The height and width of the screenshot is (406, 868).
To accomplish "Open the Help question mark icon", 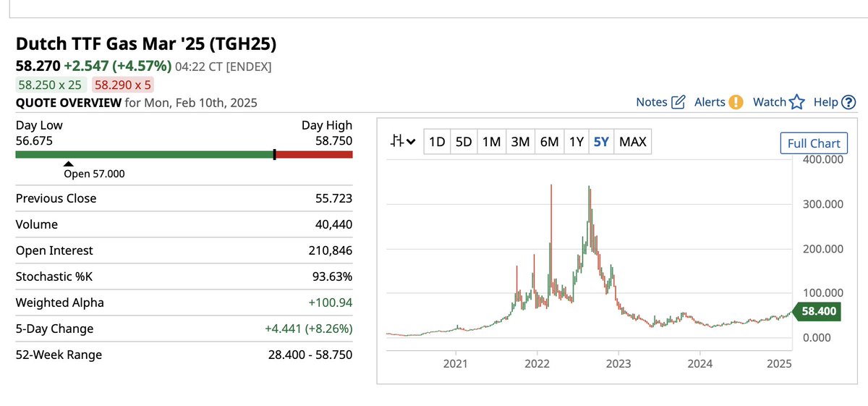I will tap(848, 102).
